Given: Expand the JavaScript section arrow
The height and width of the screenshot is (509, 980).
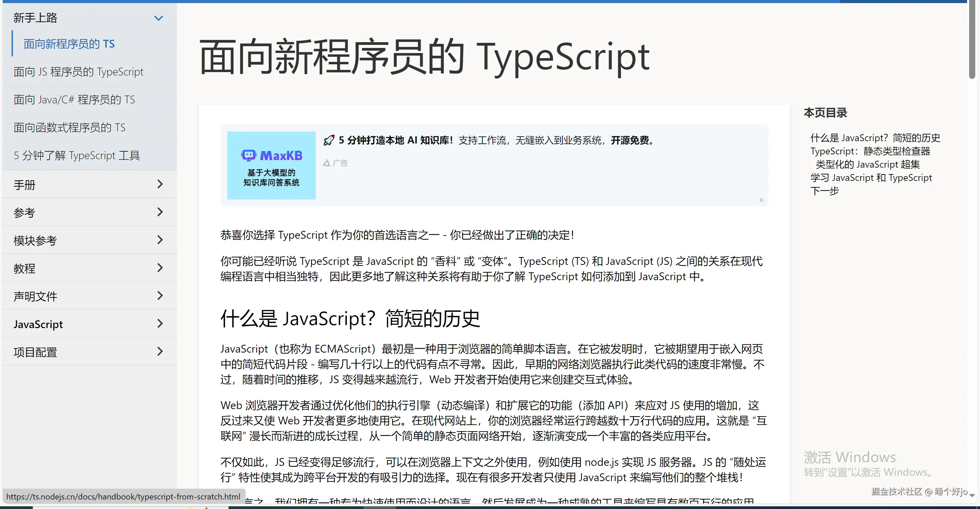Looking at the screenshot, I should [160, 324].
